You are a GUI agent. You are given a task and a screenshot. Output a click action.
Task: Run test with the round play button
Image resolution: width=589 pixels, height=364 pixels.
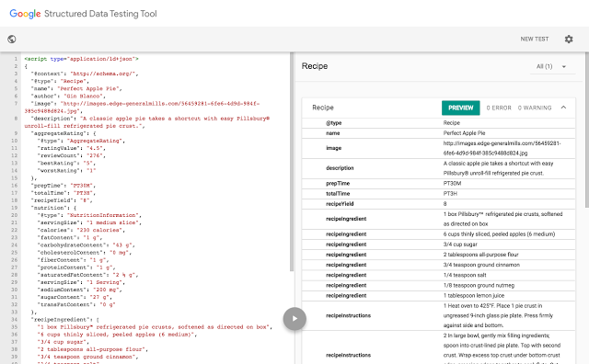click(294, 319)
